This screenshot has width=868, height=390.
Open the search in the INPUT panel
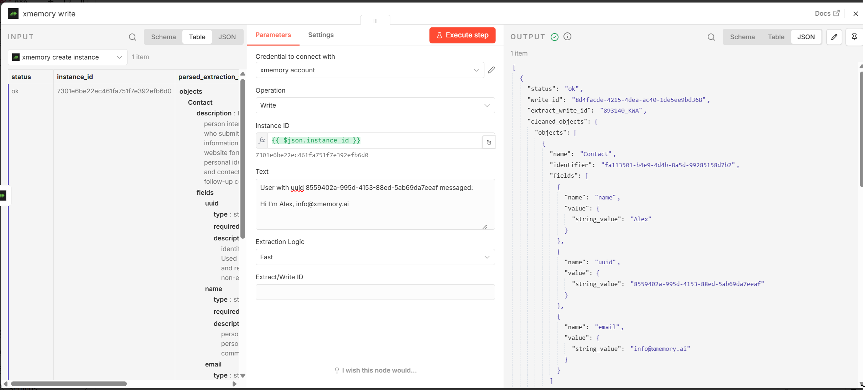click(x=132, y=37)
